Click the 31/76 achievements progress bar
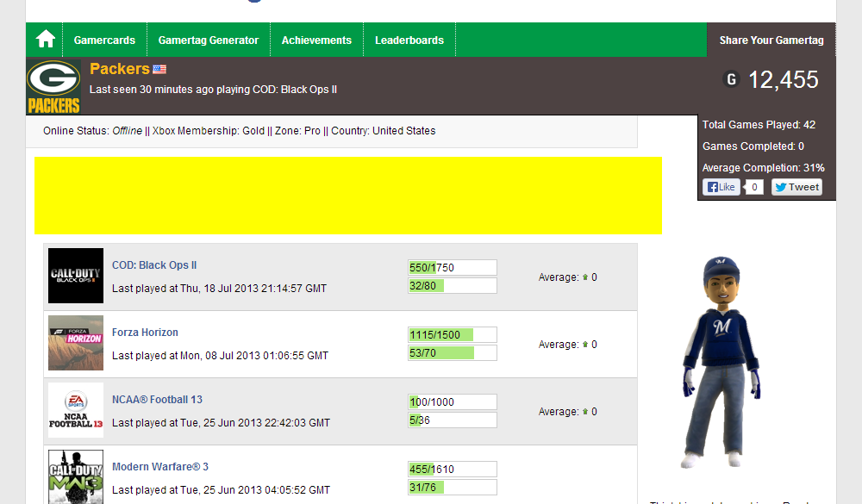This screenshot has width=862, height=504. [x=452, y=487]
